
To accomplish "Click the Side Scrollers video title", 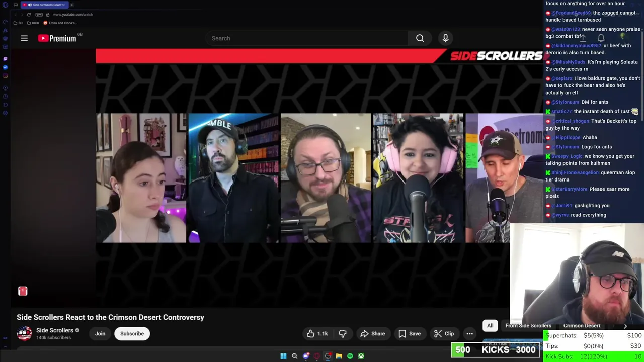I will (110, 317).
